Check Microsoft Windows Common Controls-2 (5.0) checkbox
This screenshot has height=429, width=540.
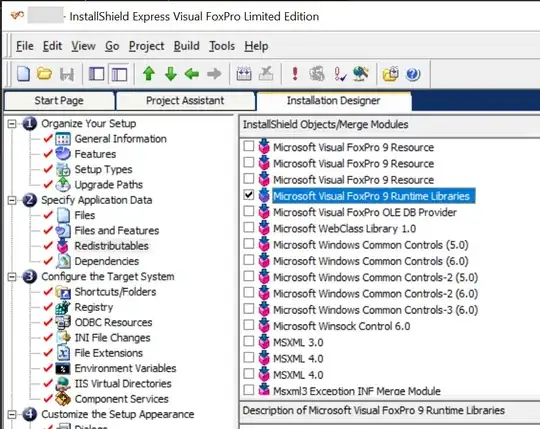click(249, 276)
